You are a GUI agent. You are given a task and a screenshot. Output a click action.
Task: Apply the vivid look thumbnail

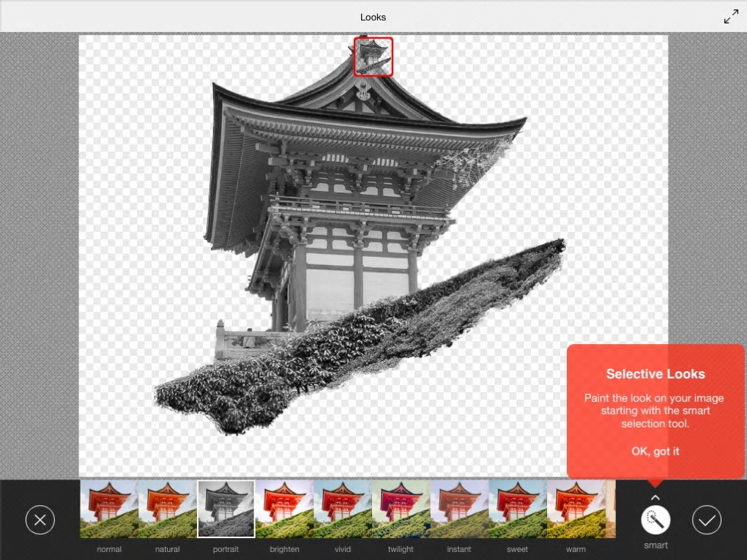pos(343,509)
